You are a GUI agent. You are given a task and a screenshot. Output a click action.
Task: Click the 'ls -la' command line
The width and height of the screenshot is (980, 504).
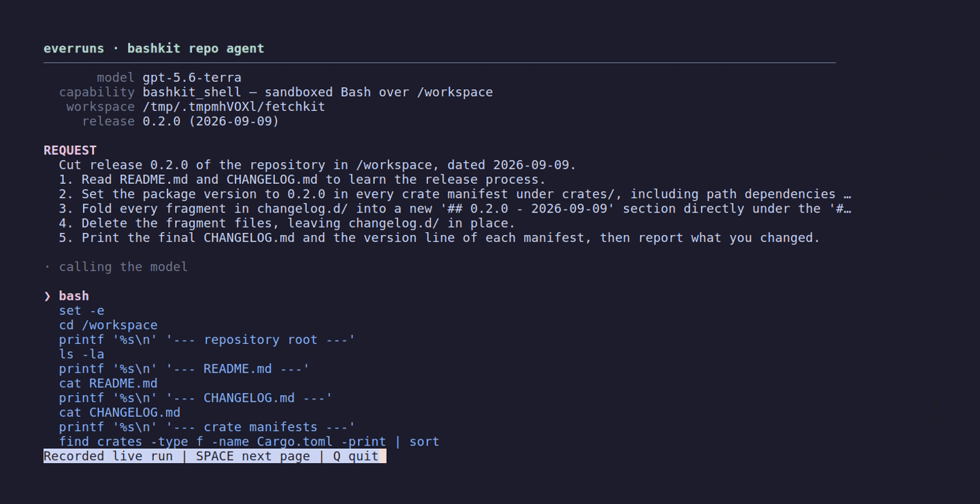point(82,354)
